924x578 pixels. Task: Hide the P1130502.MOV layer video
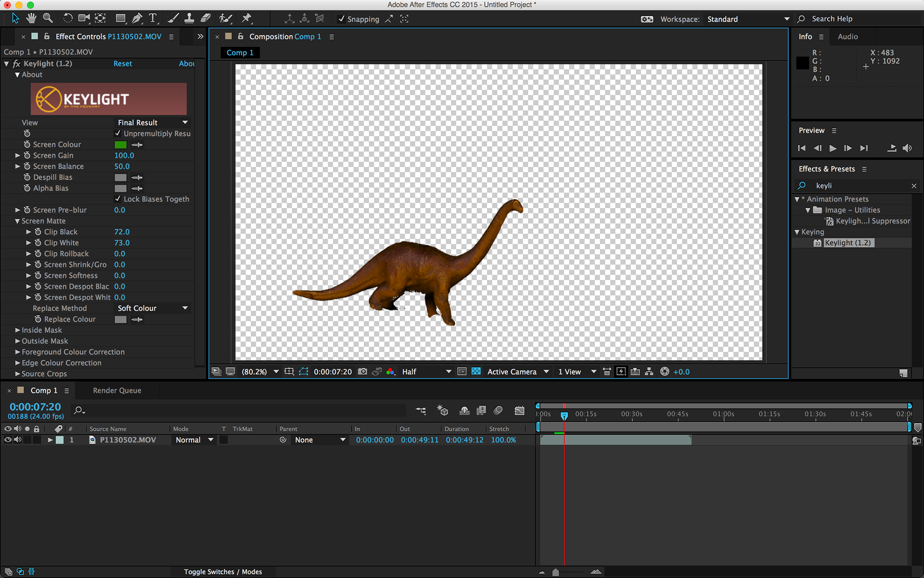8,440
